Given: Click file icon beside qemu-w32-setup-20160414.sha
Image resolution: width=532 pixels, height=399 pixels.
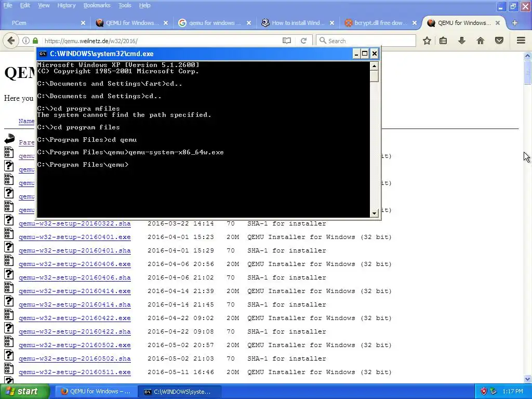Looking at the screenshot, I should point(9,301).
